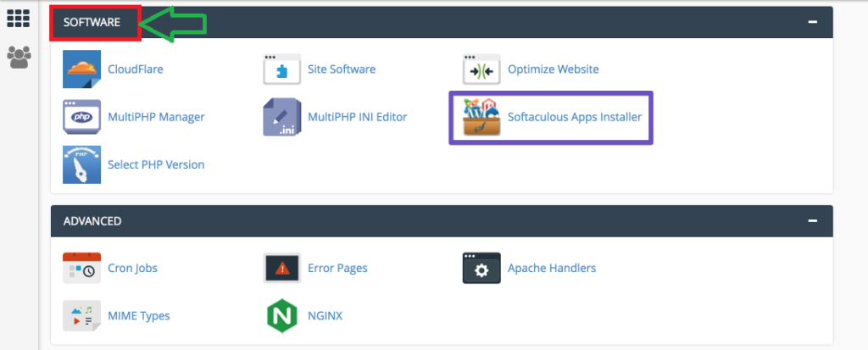Click the CloudFlare cloud icon
Image resolution: width=868 pixels, height=350 pixels.
81,69
